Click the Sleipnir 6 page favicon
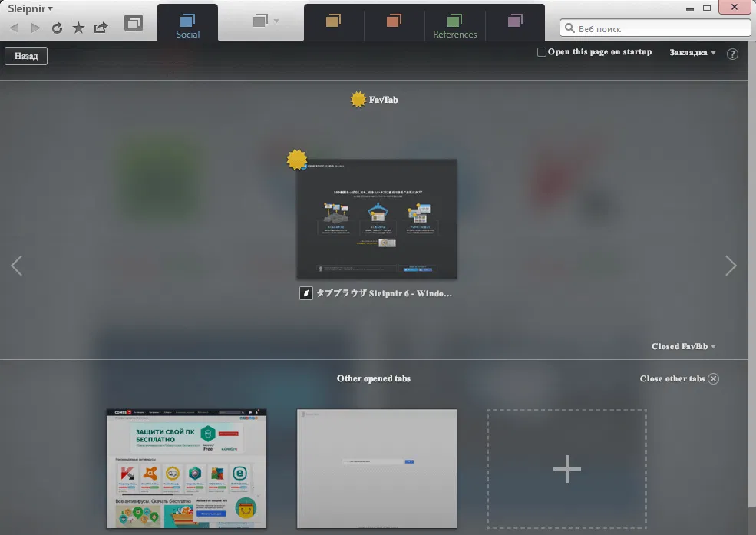Image resolution: width=756 pixels, height=535 pixels. click(x=306, y=293)
